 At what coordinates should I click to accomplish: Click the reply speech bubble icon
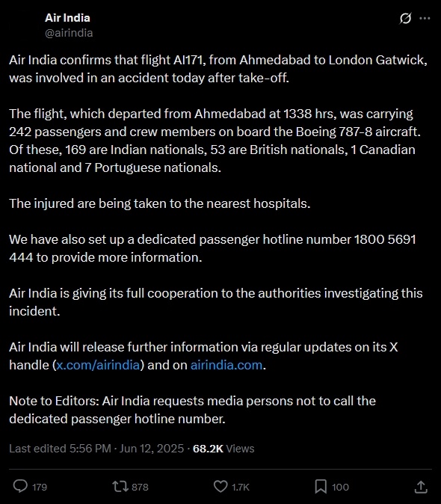point(20,486)
